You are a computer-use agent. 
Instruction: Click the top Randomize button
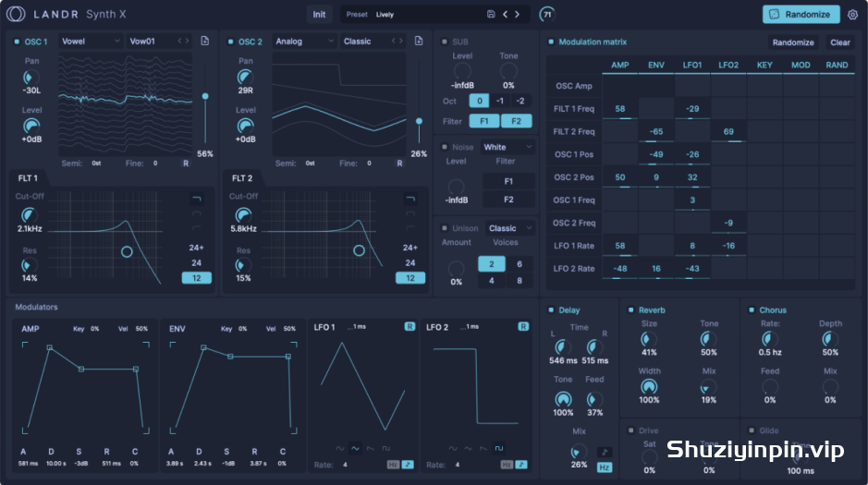tap(801, 15)
